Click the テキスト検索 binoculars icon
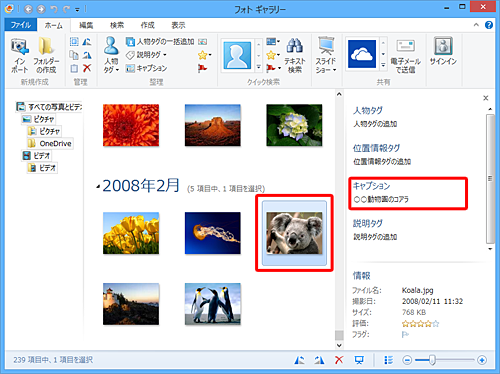 point(295,46)
